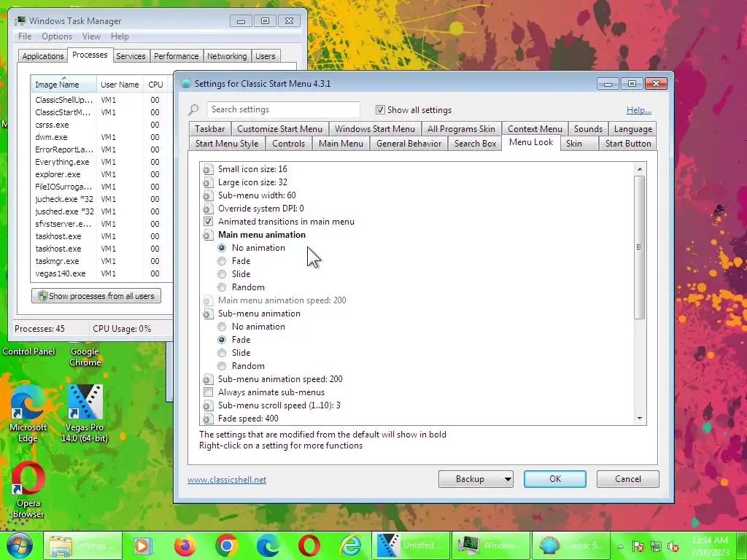Select the Microsoft Edge desktop shortcut

point(28,413)
